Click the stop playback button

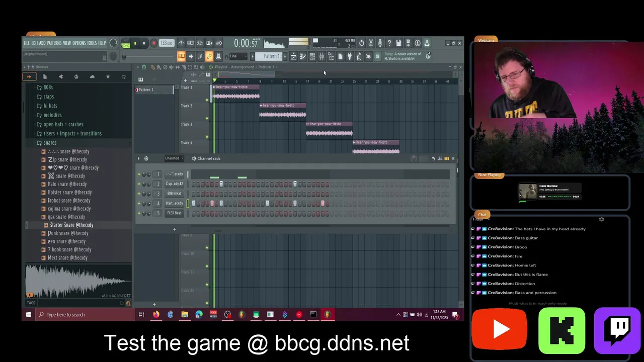coord(144,43)
